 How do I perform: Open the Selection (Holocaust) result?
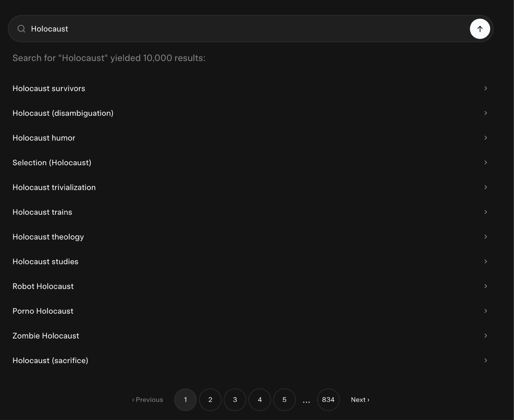[52, 163]
